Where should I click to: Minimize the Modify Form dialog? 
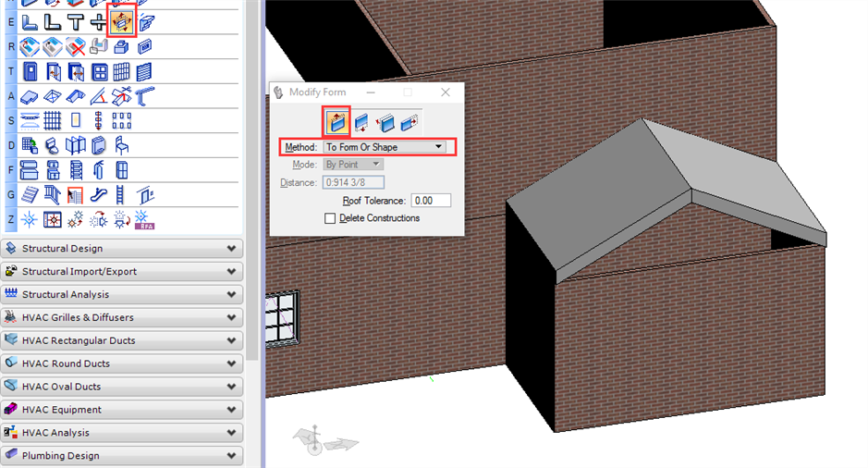click(x=371, y=92)
